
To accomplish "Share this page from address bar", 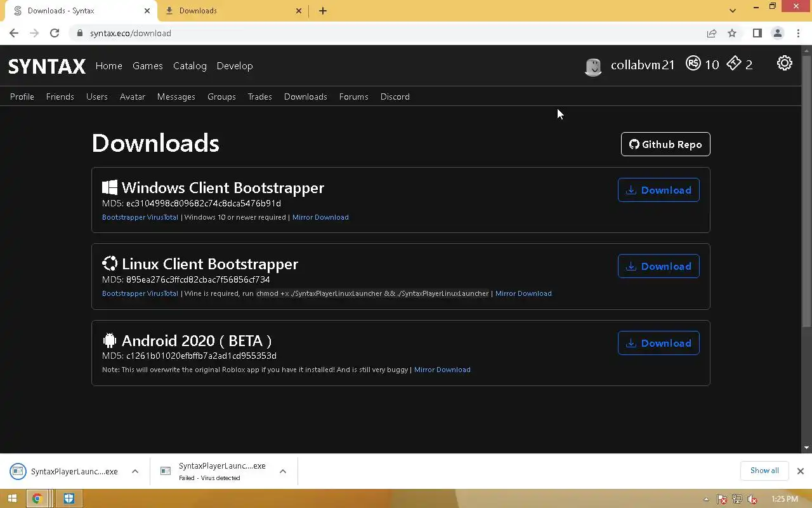I will 712,33.
